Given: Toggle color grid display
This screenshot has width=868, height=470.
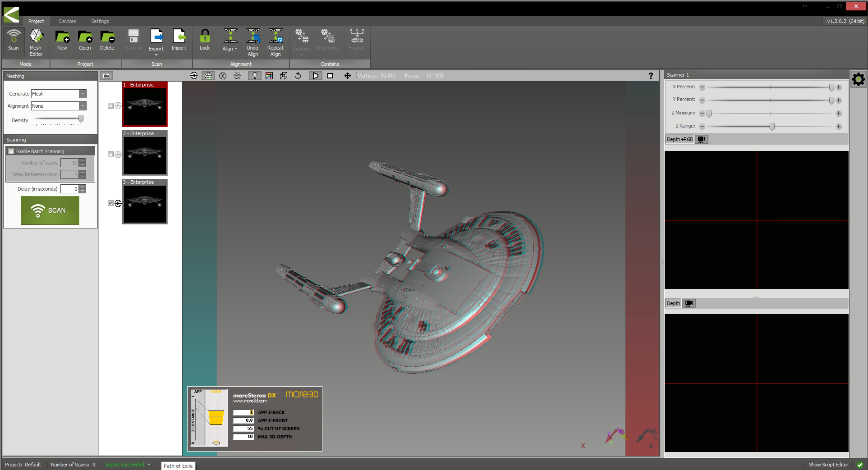Looking at the screenshot, I should coord(269,76).
